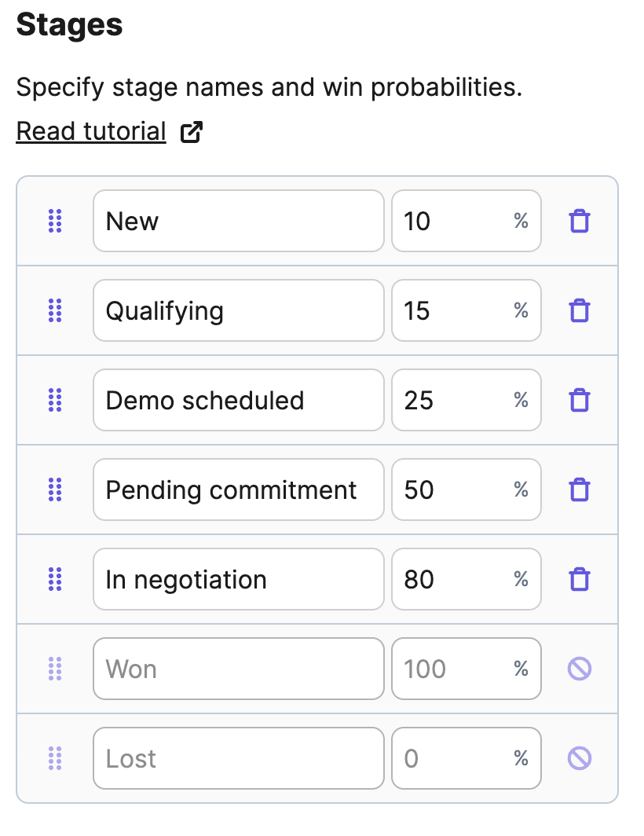Viewport: 644px width, 836px height.
Task: Click the Won stage name field
Action: click(x=238, y=669)
